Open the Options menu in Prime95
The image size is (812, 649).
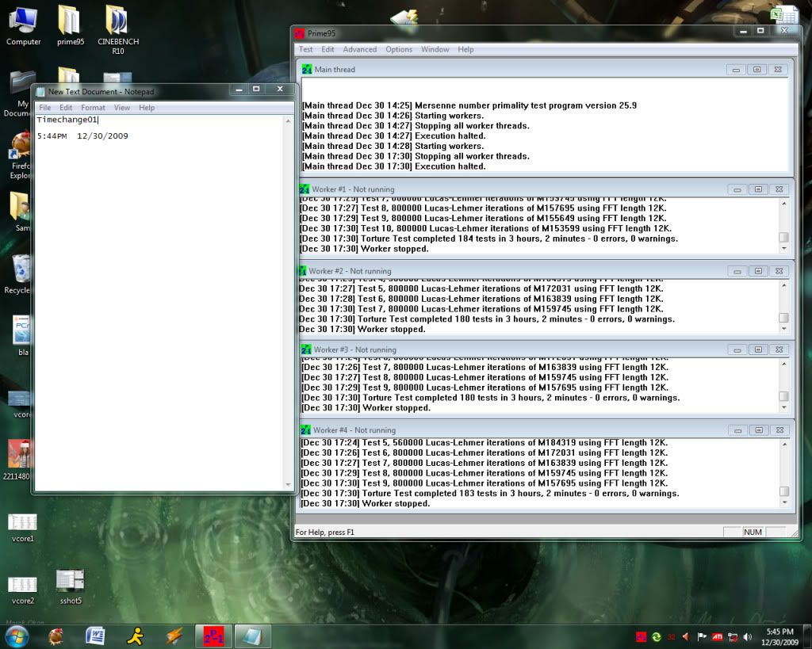399,49
